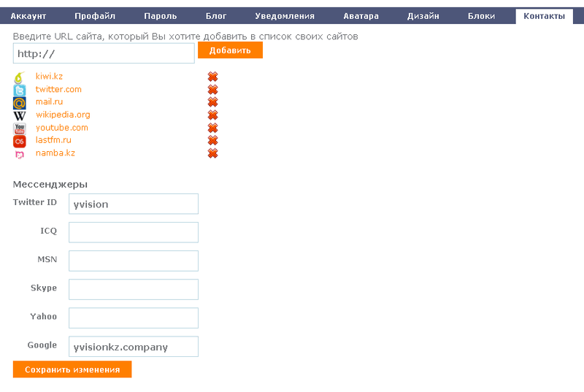Click the Wikipedia W favicon
The width and height of the screenshot is (584, 392).
pyautogui.click(x=20, y=116)
